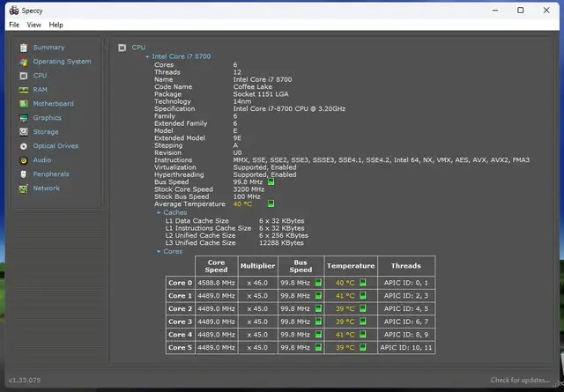Click the Summary icon in sidebar
The height and width of the screenshot is (392, 564).
tap(23, 48)
